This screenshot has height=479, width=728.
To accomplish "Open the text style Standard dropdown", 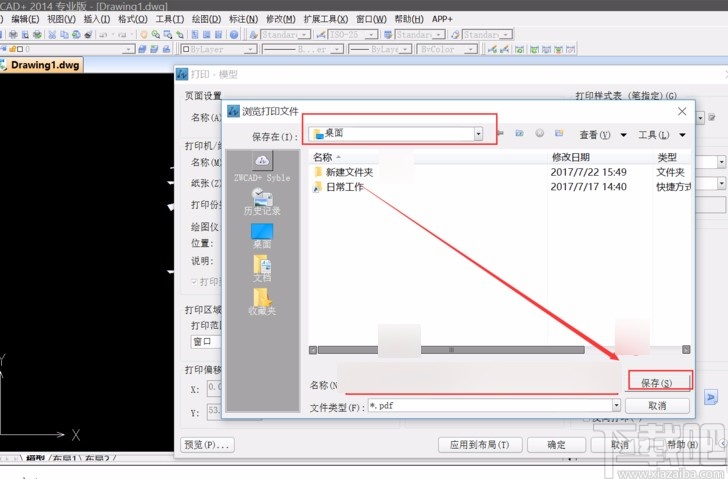I will click(305, 35).
